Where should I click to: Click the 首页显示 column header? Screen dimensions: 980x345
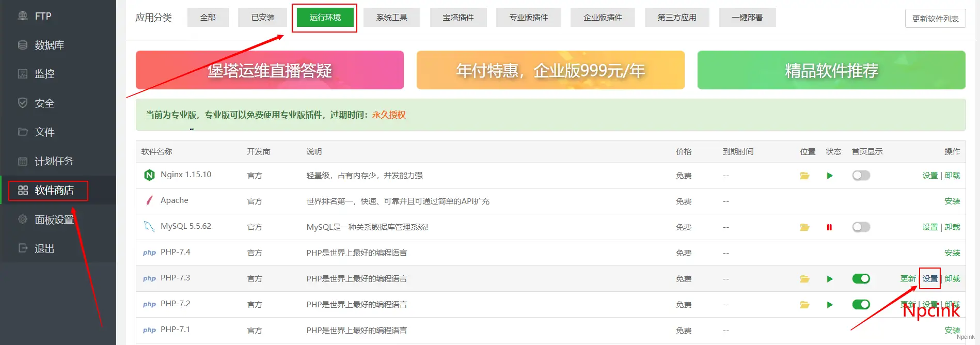point(867,152)
